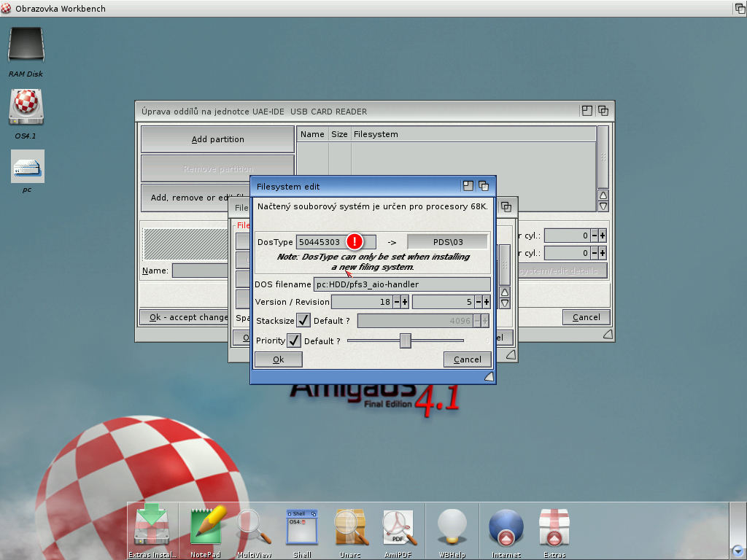The width and height of the screenshot is (747, 560).
Task: Increase Version value with plus button
Action: point(404,302)
